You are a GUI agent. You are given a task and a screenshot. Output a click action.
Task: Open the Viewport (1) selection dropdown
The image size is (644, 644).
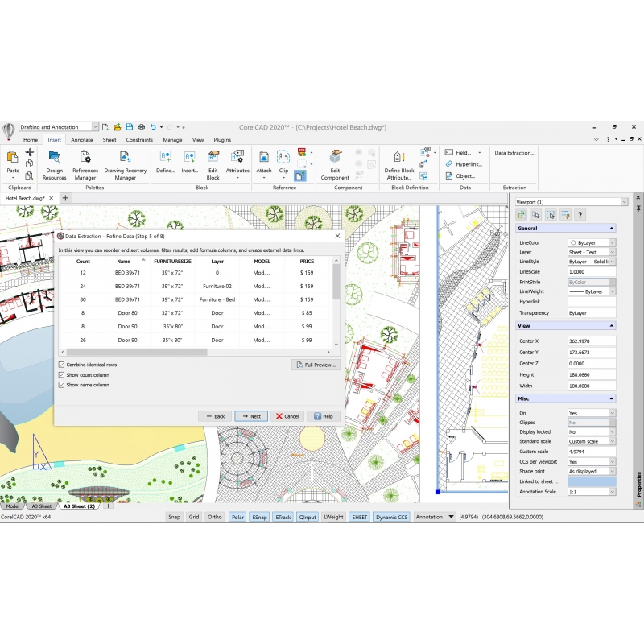click(625, 202)
